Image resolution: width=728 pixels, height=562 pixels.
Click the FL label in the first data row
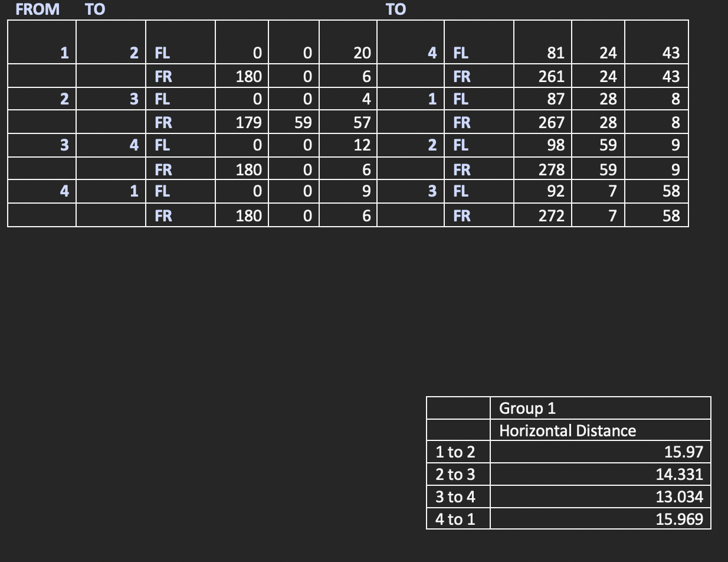[162, 53]
